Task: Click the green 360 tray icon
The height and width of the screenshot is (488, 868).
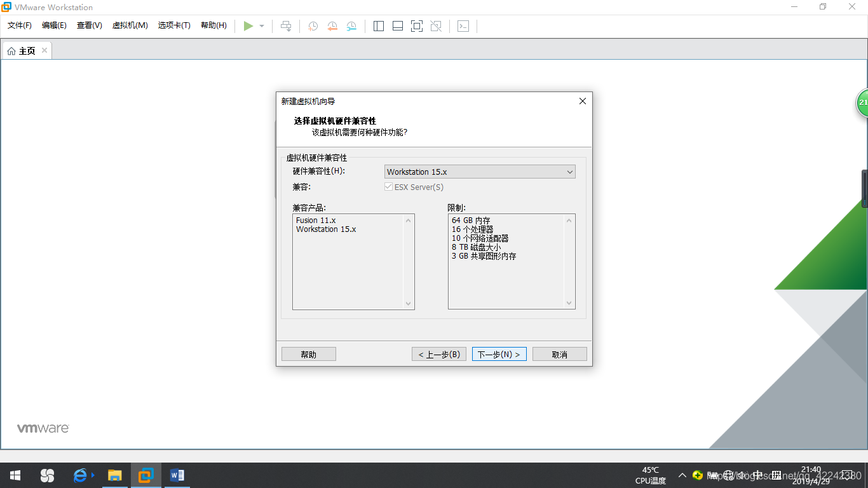Action: click(x=698, y=475)
